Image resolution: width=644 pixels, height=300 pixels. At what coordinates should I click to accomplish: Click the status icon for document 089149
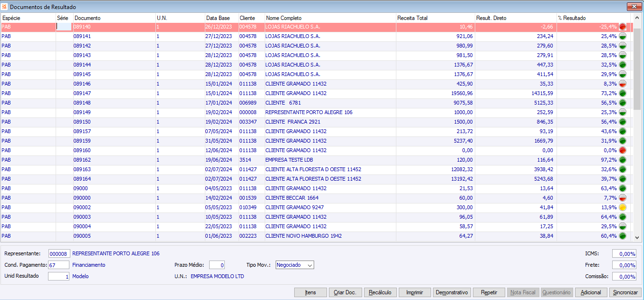click(x=623, y=112)
